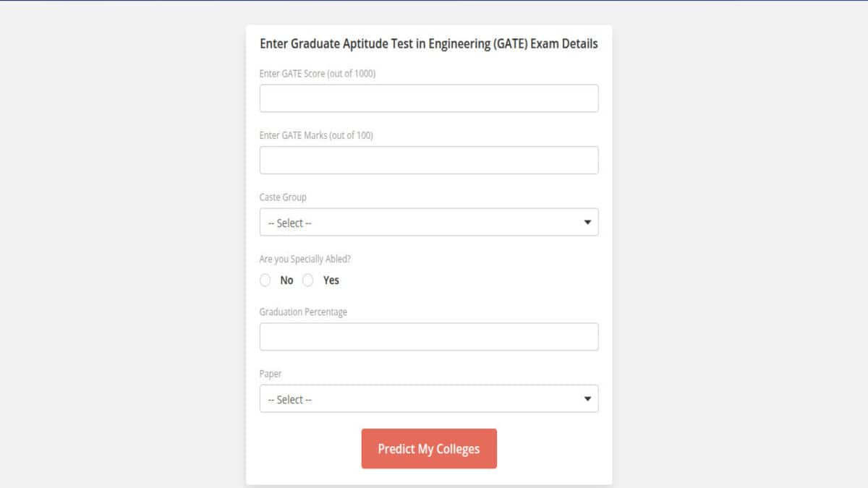
Task: Click the GATE Exam Details form heading
Action: pyautogui.click(x=428, y=44)
